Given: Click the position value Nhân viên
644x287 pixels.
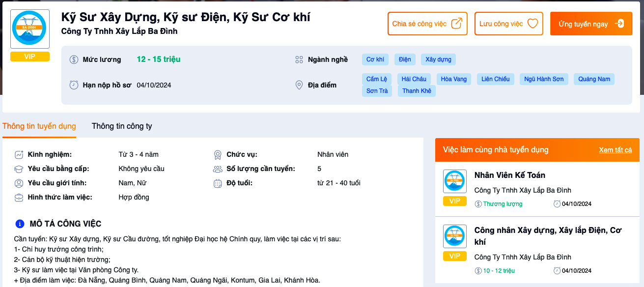Looking at the screenshot, I should tap(333, 154).
